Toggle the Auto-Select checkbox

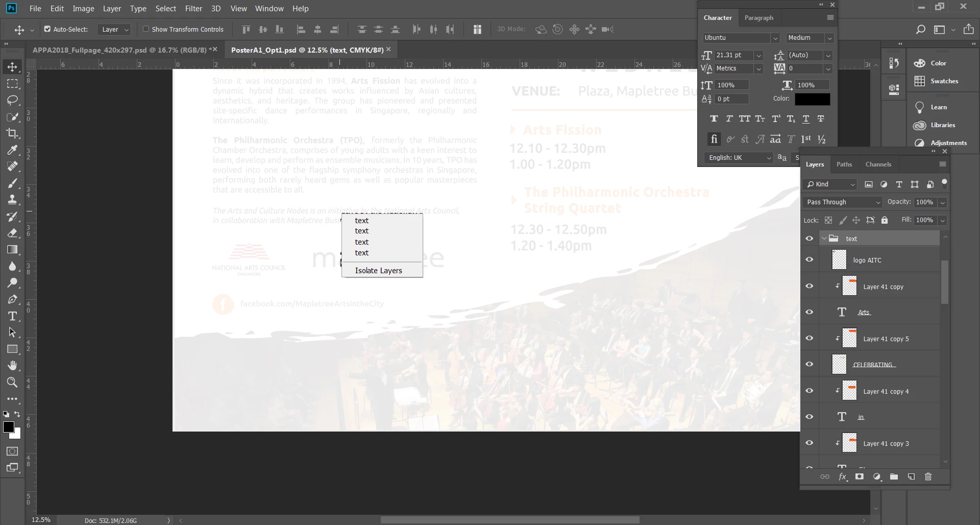point(47,29)
